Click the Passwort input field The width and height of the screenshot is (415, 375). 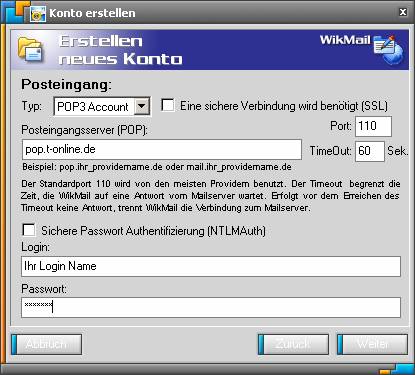211,307
